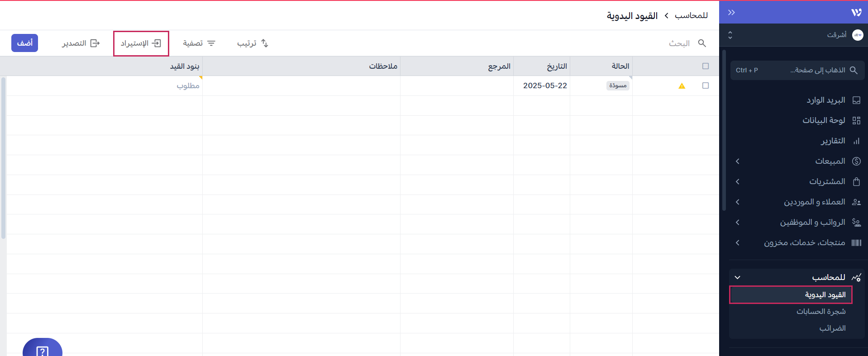
Task: Click the الإستيراد import button
Action: click(x=141, y=43)
